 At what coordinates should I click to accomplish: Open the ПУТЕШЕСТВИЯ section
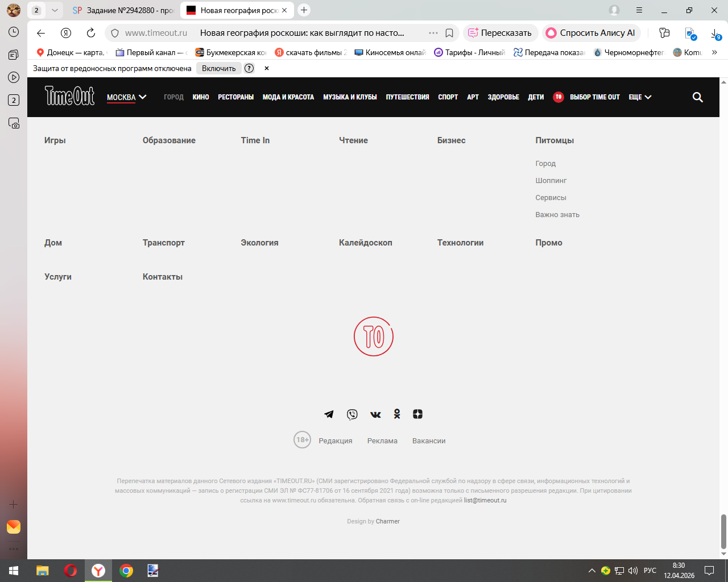[408, 97]
